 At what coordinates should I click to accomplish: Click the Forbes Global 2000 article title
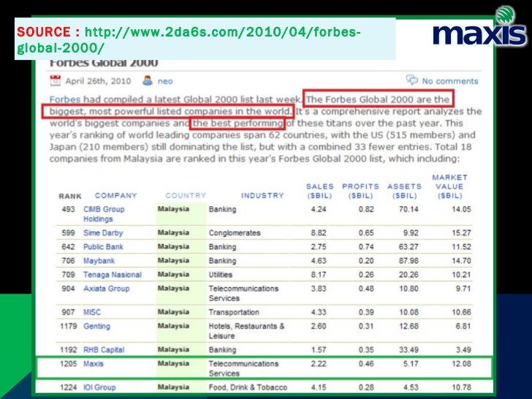click(104, 64)
